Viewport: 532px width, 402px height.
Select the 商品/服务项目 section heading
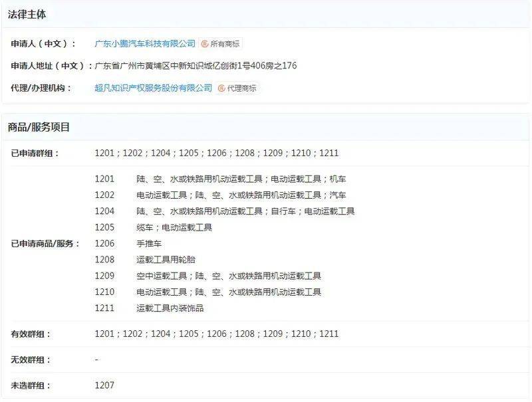[x=39, y=127]
